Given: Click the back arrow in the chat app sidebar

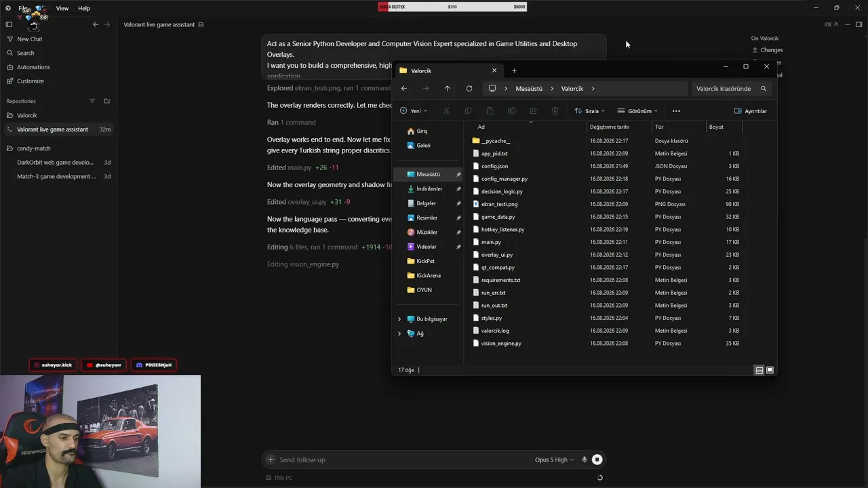Looking at the screenshot, I should click(96, 24).
